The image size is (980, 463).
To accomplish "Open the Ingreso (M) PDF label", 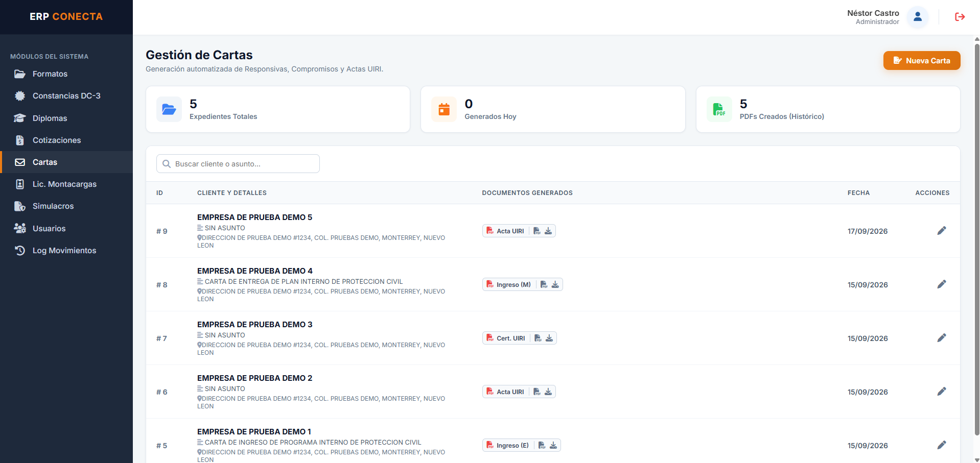I will click(x=509, y=284).
